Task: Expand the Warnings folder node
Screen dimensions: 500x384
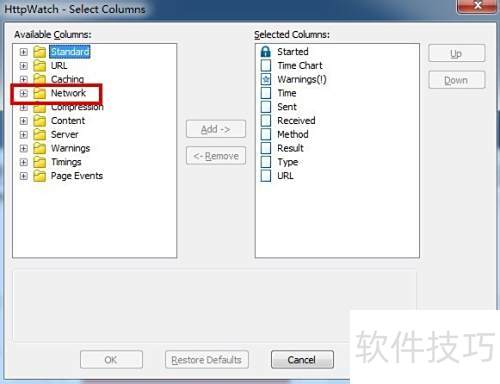Action: pos(23,148)
